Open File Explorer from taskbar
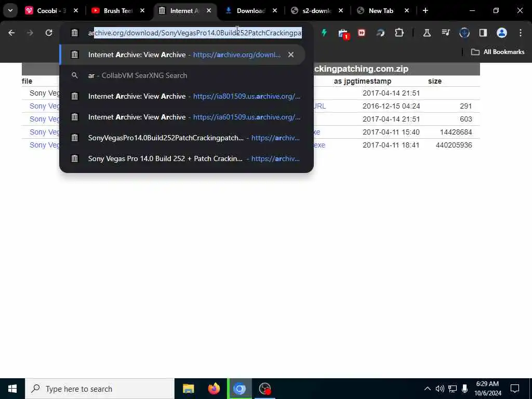Viewport: 532px width, 399px height. pyautogui.click(x=188, y=389)
